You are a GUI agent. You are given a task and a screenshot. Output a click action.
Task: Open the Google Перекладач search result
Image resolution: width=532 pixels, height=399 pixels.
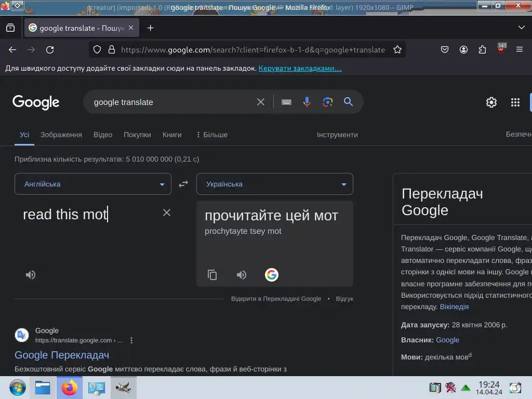click(62, 355)
